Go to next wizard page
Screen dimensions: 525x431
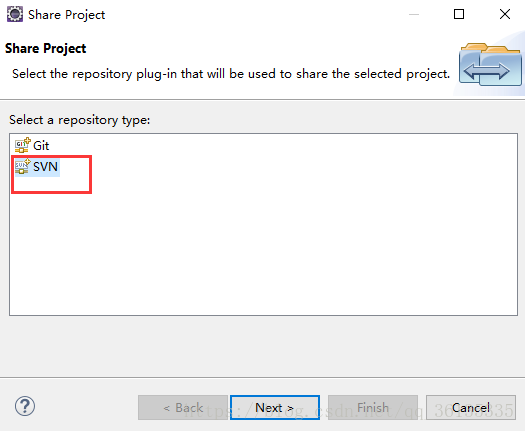click(x=275, y=408)
